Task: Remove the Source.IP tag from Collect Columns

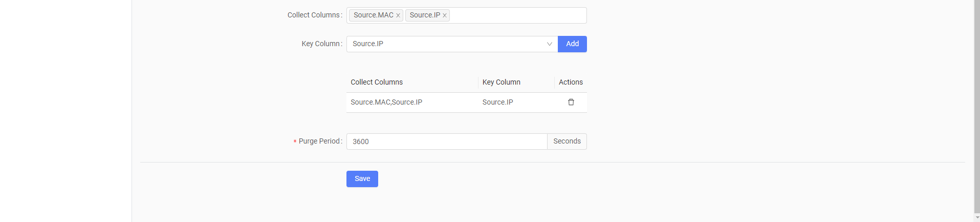Action: pyautogui.click(x=445, y=15)
